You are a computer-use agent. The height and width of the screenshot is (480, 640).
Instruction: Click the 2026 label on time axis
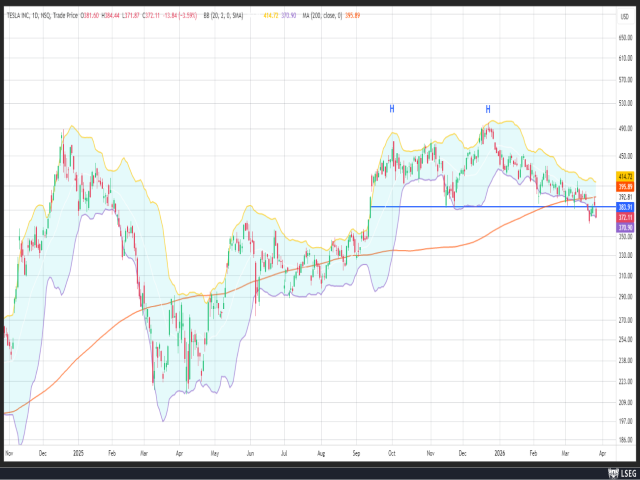(499, 453)
